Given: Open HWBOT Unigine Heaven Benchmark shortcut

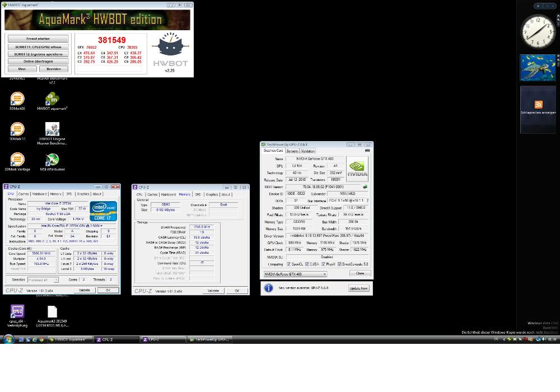Looking at the screenshot, I should 52,133.
